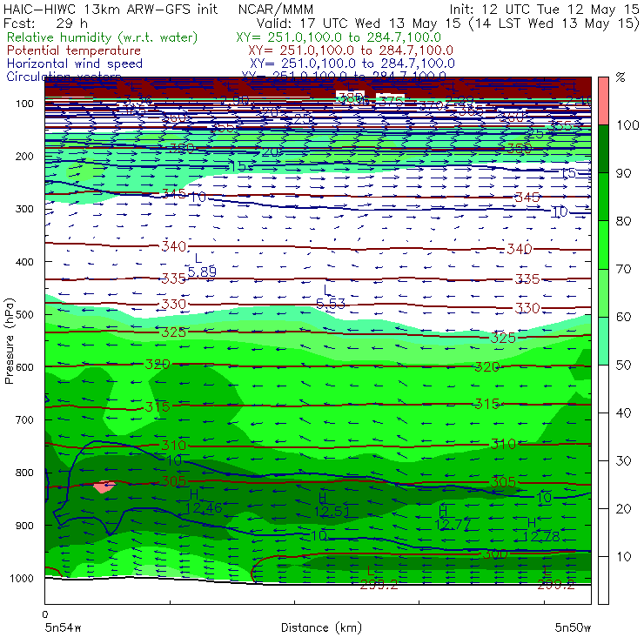Click the colorbar '70' label
The width and height of the screenshot is (644, 644).
(x=623, y=269)
